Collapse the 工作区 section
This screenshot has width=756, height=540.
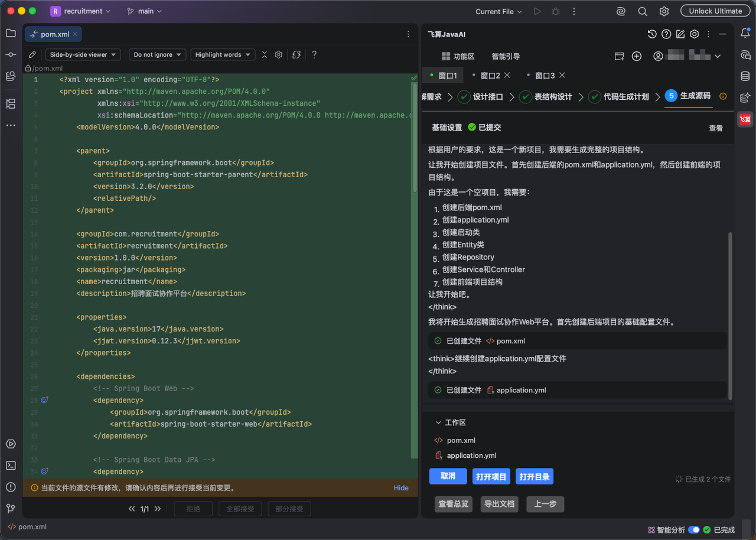click(438, 422)
